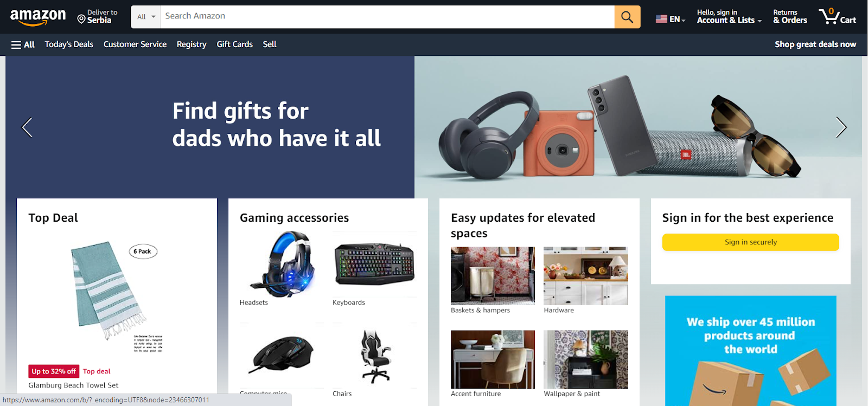The width and height of the screenshot is (868, 406).
Task: Click the Amazon logo
Action: (38, 17)
